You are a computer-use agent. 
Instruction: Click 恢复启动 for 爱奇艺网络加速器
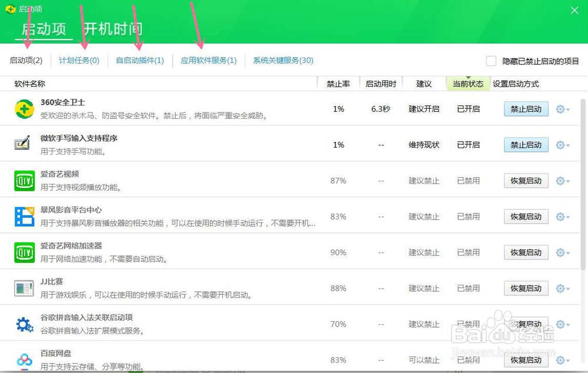click(x=526, y=252)
